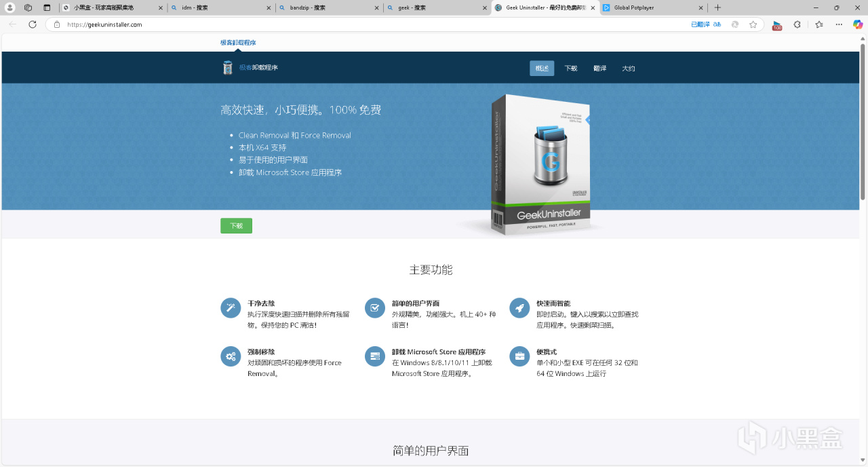Click the 易于使用的用户界面 bullet
This screenshot has width=868, height=467.
tap(273, 160)
